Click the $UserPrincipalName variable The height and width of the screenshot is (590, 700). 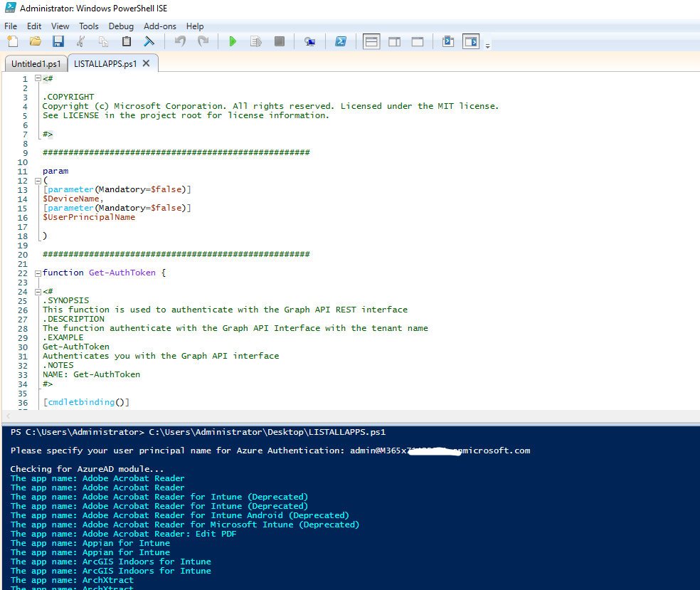pyautogui.click(x=89, y=218)
